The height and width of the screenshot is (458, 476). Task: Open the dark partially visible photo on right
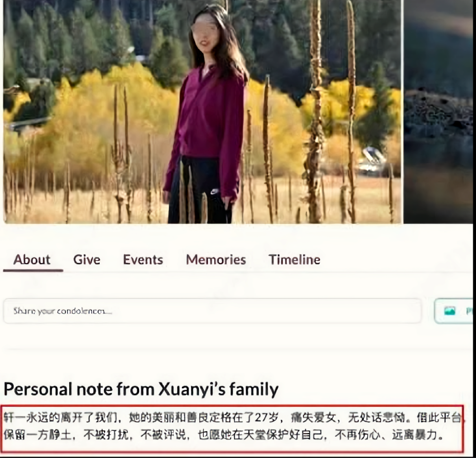pyautogui.click(x=438, y=112)
